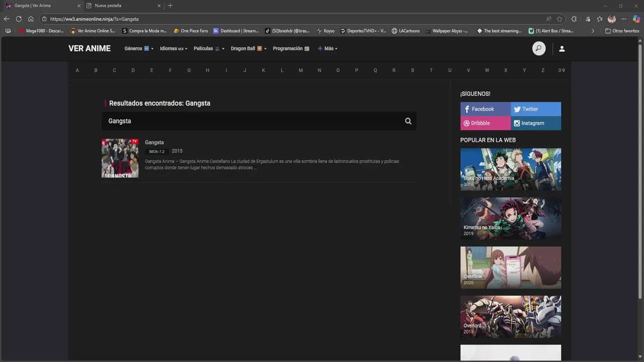Add page to favorites star icon
The height and width of the screenshot is (362, 644).
pyautogui.click(x=559, y=19)
